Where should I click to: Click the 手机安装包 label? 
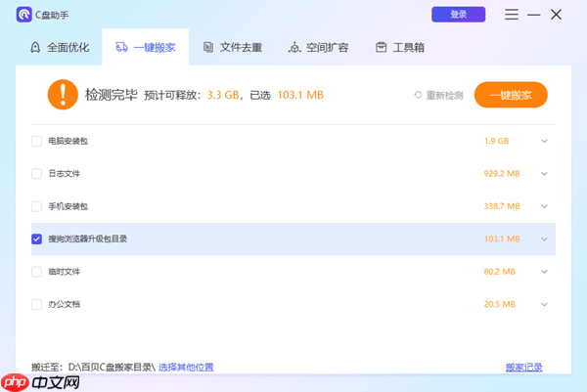click(x=68, y=206)
